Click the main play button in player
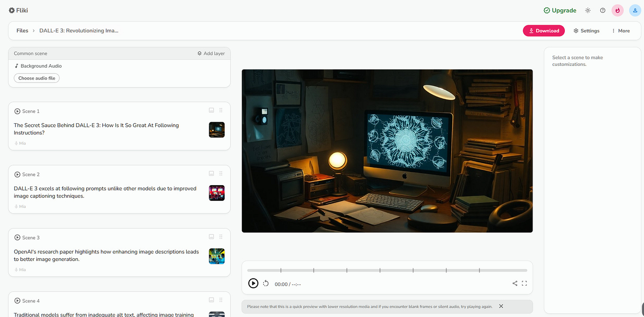Screen dimensions: 644x317 (253, 283)
